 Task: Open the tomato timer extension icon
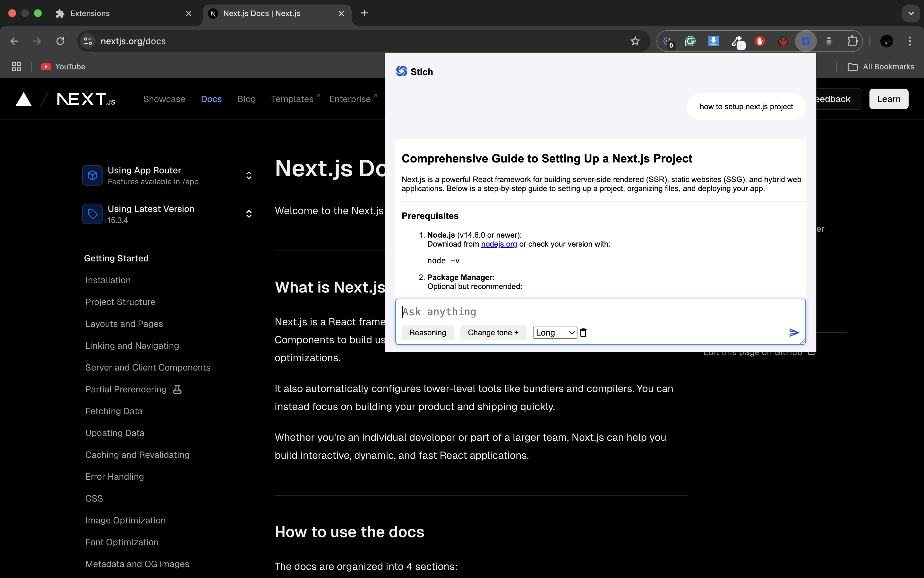click(x=783, y=41)
